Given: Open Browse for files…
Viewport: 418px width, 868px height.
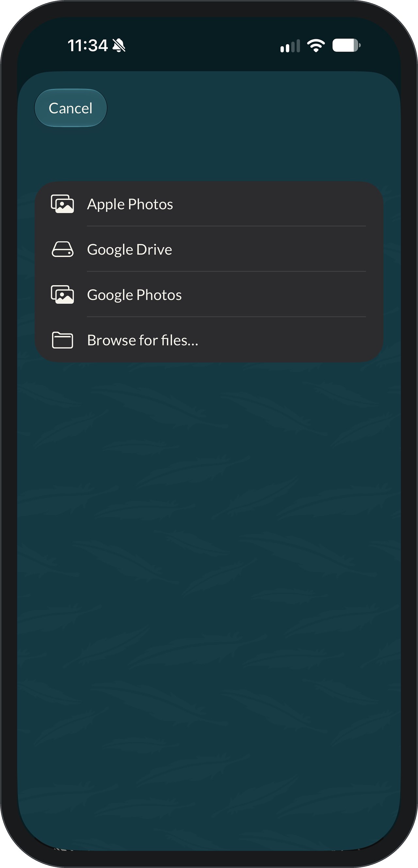Looking at the screenshot, I should (209, 340).
